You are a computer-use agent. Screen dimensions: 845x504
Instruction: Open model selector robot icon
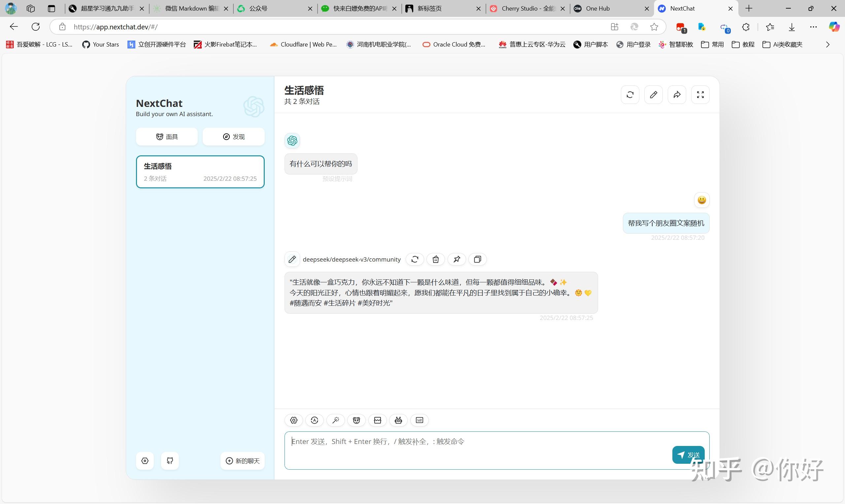pyautogui.click(x=398, y=421)
